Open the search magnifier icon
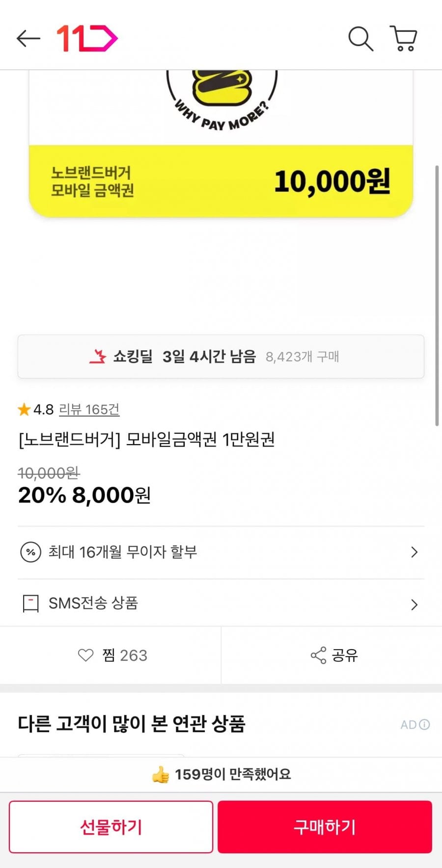The image size is (442, 868). (x=360, y=38)
